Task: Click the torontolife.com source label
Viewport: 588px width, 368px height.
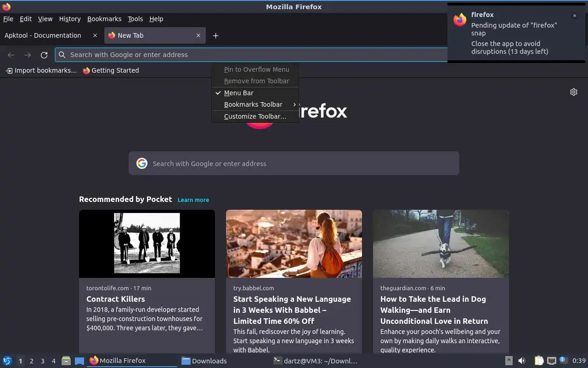Action: click(x=107, y=288)
